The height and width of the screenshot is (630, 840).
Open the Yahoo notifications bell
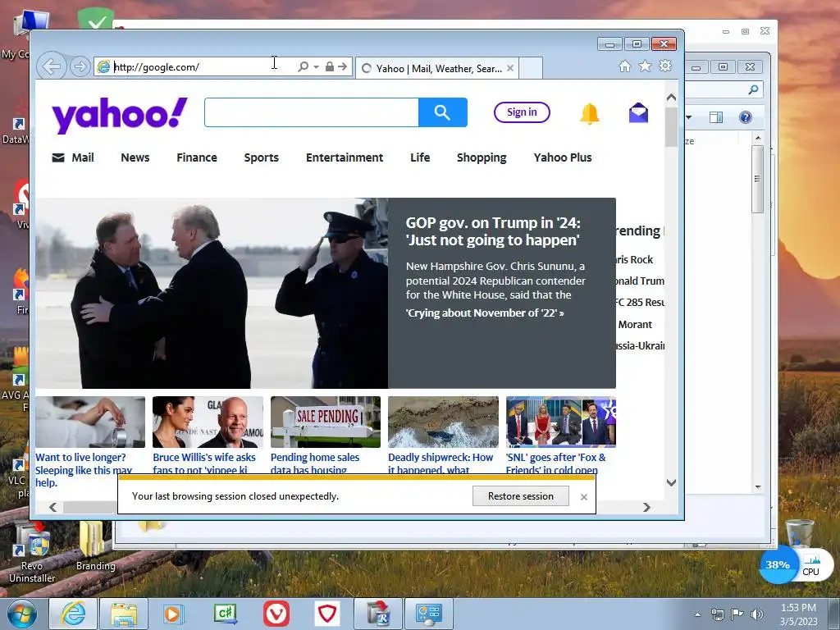coord(589,113)
